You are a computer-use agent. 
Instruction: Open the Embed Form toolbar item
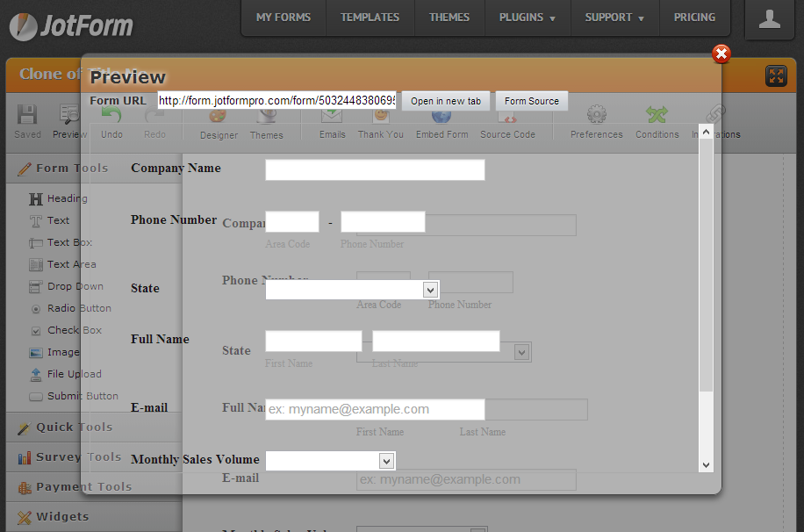tap(441, 122)
